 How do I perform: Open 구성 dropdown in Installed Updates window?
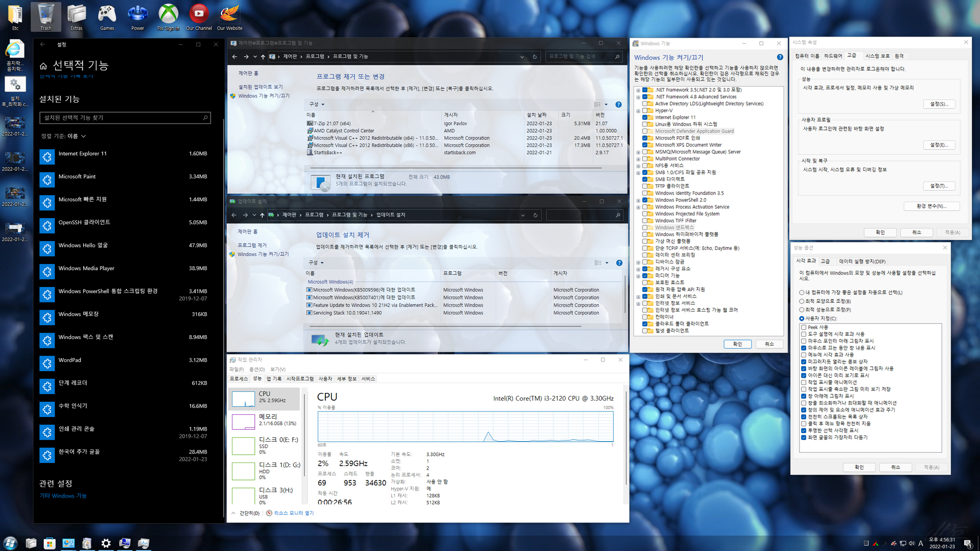[316, 263]
